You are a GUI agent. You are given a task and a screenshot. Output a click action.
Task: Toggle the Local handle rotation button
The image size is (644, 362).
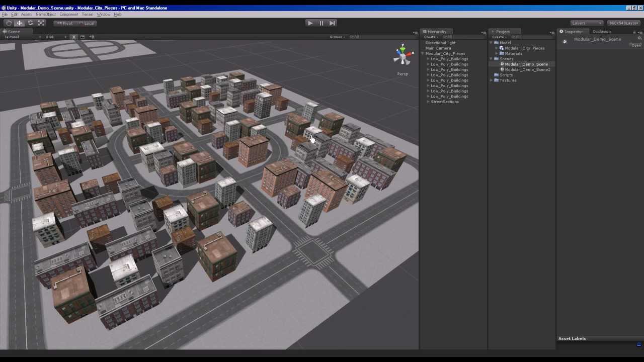click(87, 23)
